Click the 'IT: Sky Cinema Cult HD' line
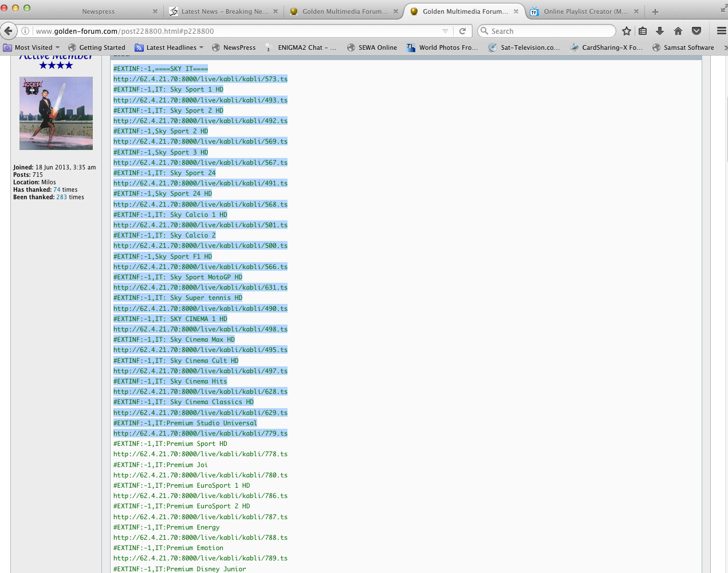The image size is (728, 573). tap(176, 361)
